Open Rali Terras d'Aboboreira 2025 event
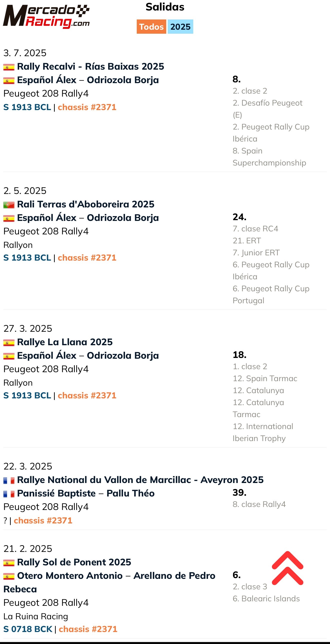This screenshot has height=644, width=330. (86, 204)
